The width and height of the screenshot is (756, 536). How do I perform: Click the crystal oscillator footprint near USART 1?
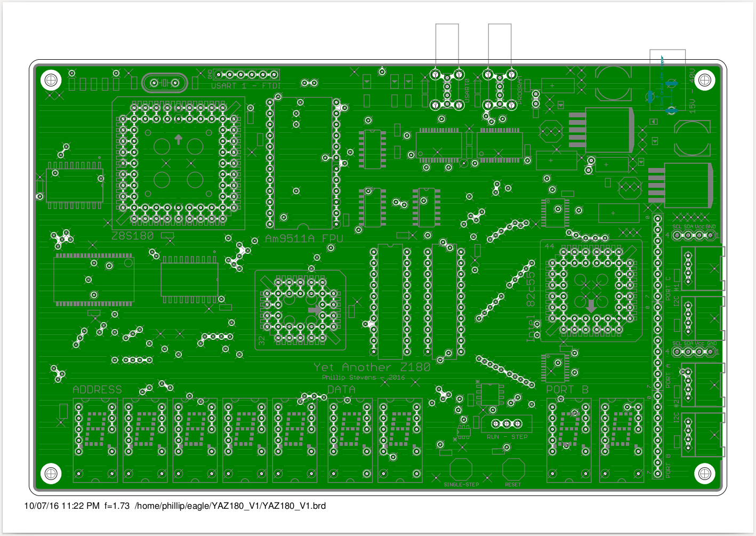click(165, 83)
